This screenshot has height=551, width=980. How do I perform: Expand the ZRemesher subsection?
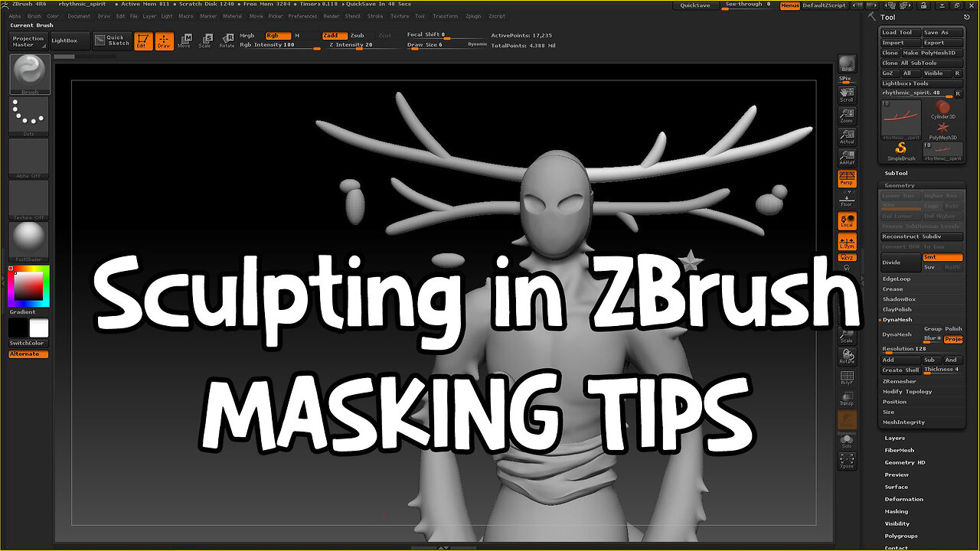tap(900, 381)
